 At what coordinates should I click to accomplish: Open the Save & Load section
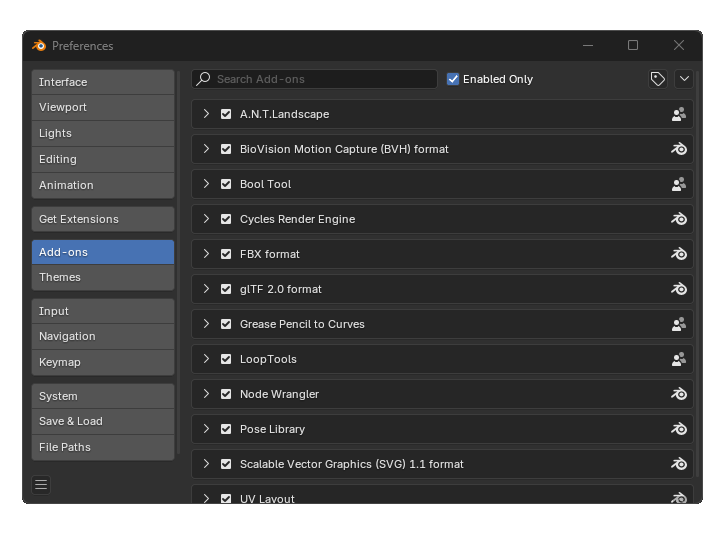[103, 421]
